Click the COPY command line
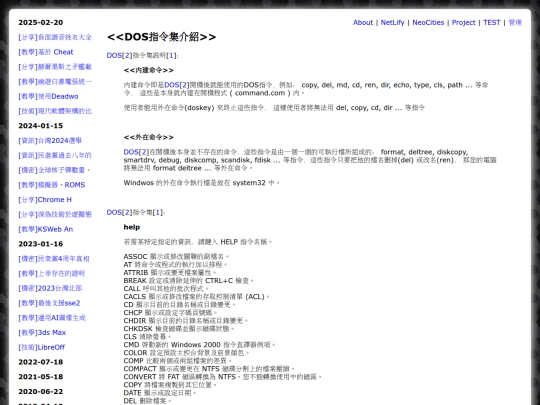The image size is (540, 405). (170, 385)
